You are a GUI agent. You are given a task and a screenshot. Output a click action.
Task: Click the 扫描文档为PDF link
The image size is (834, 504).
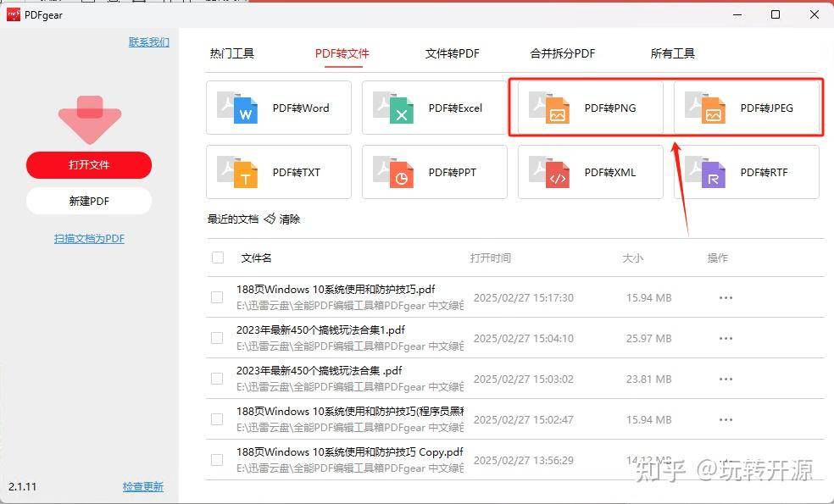click(89, 239)
